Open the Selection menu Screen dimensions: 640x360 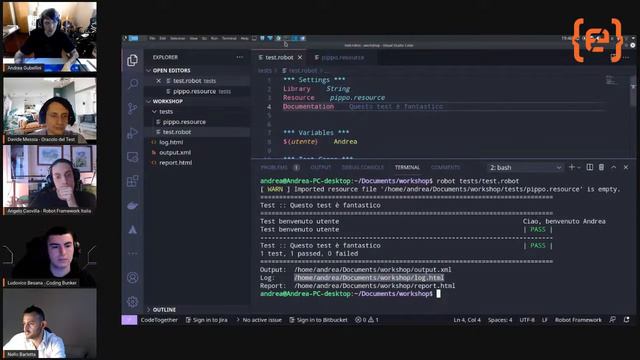178,38
